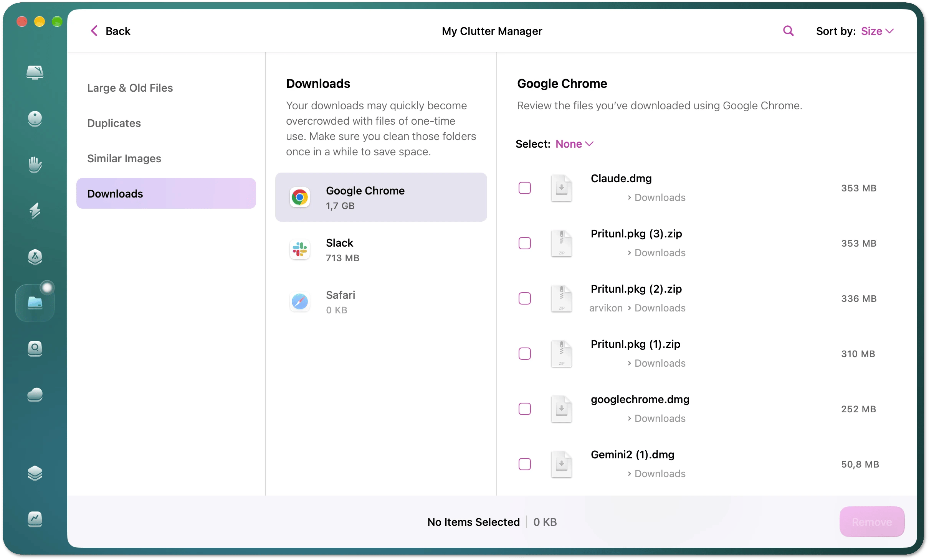The height and width of the screenshot is (560, 929).
Task: Open the Cloud cleanup icon in sidebar
Action: [35, 395]
